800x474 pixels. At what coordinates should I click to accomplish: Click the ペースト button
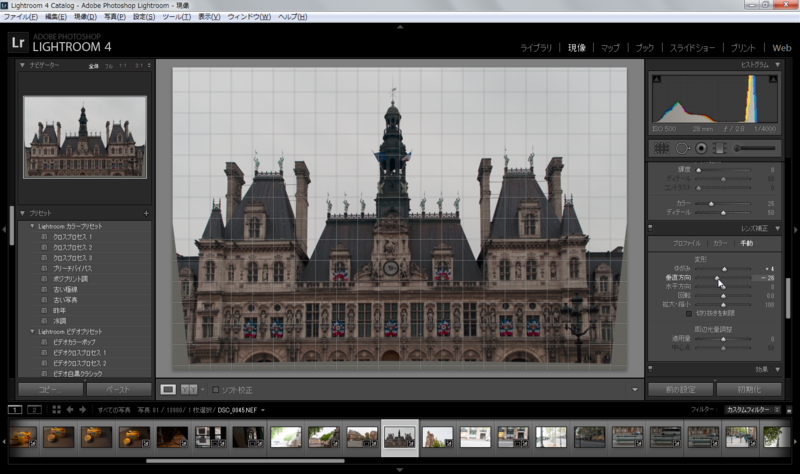tap(119, 389)
